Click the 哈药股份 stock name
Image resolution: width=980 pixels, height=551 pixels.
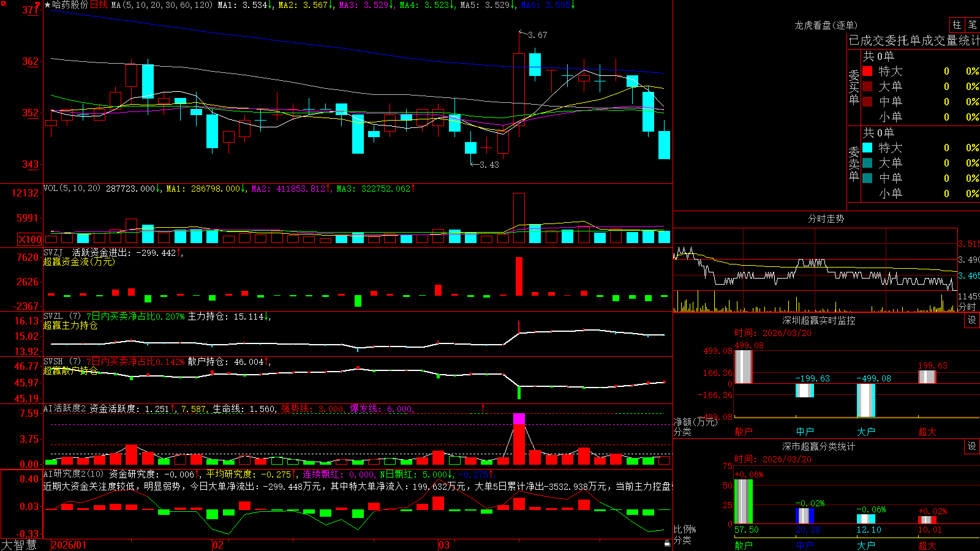70,5
